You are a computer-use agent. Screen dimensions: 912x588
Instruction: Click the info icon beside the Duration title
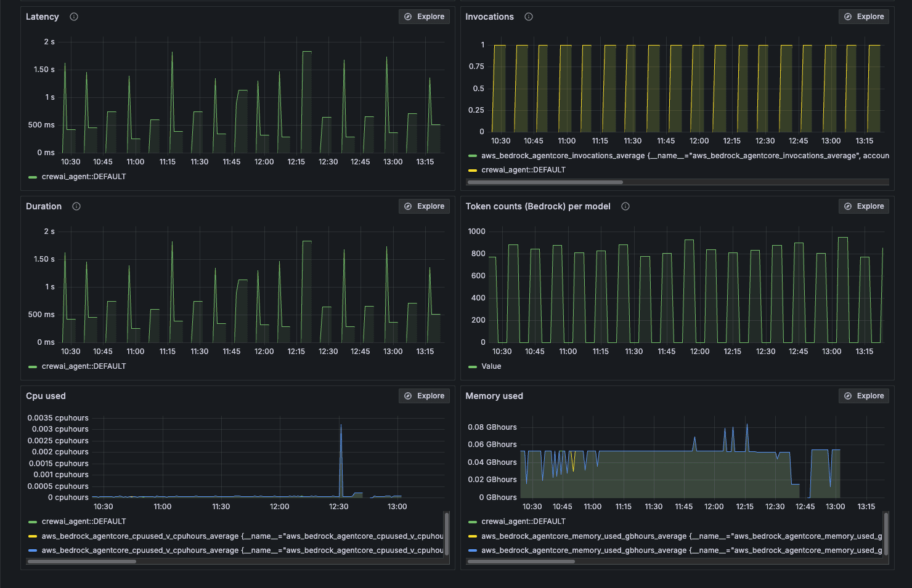(76, 206)
